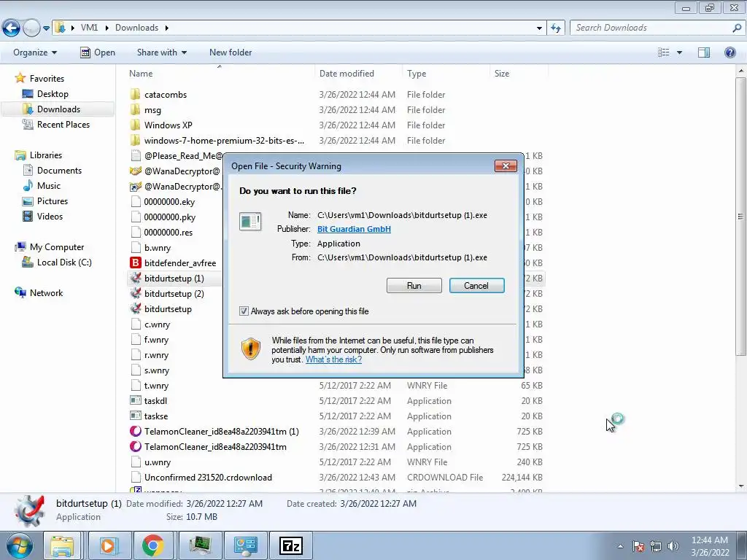Uncheck Always ask before opening this file
This screenshot has width=747, height=560.
[244, 311]
